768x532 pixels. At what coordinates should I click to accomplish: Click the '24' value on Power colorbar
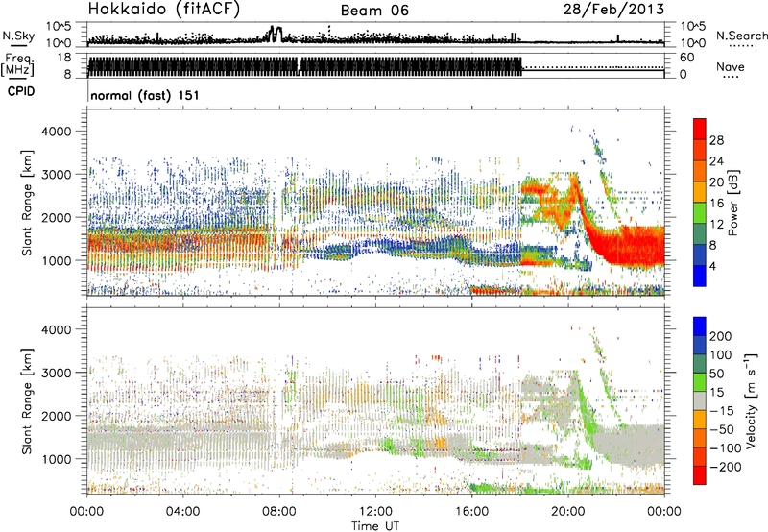pos(716,161)
